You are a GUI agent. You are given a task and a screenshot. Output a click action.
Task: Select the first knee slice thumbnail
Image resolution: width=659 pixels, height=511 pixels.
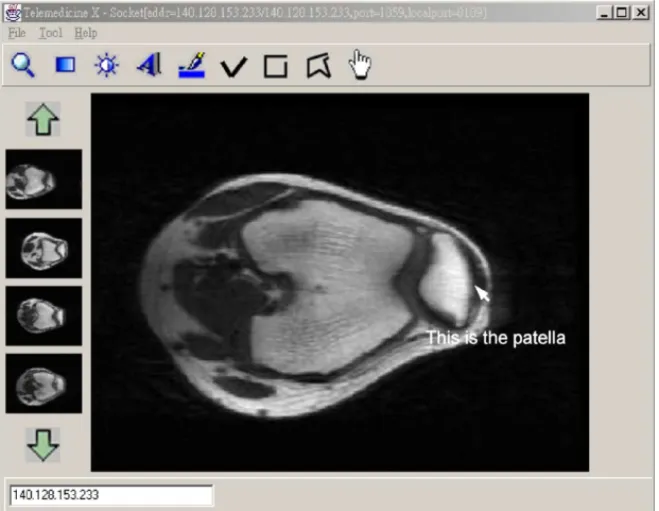44,179
